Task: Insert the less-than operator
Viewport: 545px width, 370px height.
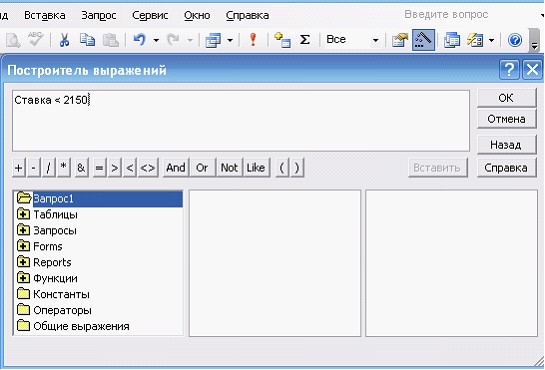Action: coord(130,168)
